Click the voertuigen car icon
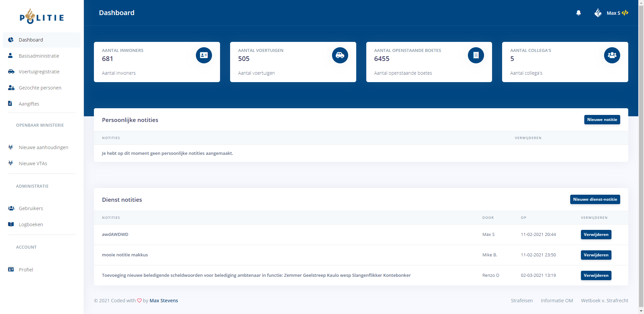The width and height of the screenshot is (644, 314). [x=340, y=55]
